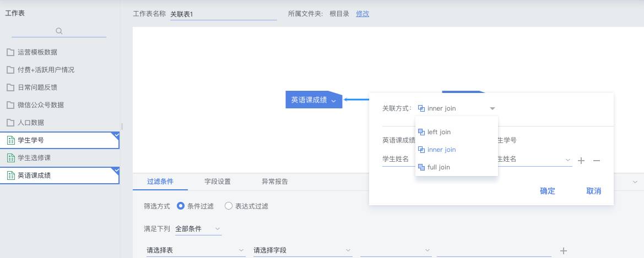Click the 修改 folder link
This screenshot has height=258, width=644.
tap(362, 14)
